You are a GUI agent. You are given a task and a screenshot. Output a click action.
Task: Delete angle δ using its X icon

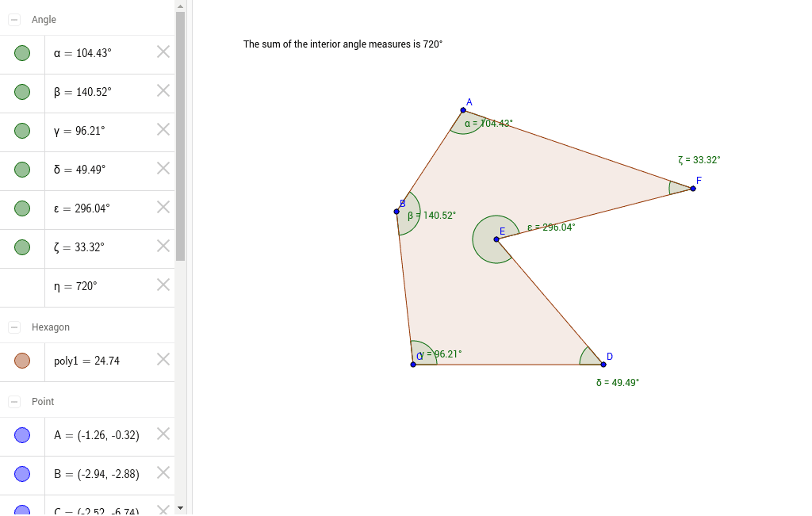click(x=163, y=169)
